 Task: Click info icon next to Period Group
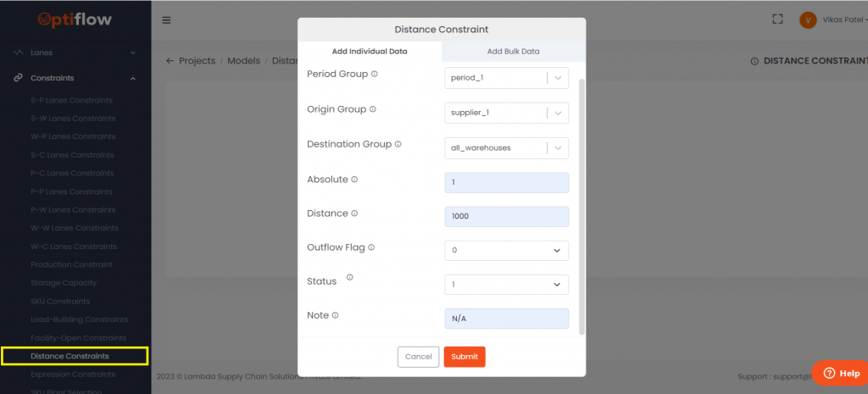(375, 75)
